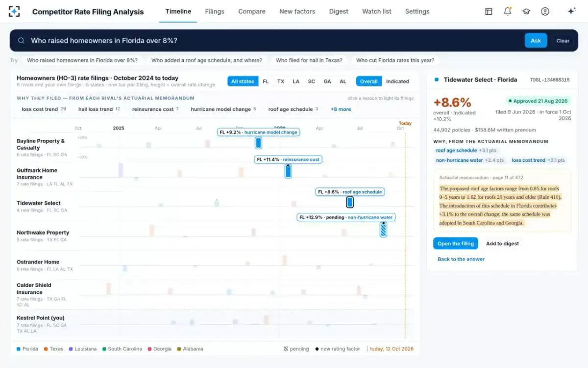
Task: Select Tidewater FL +8.6% filing marker
Action: tap(350, 202)
